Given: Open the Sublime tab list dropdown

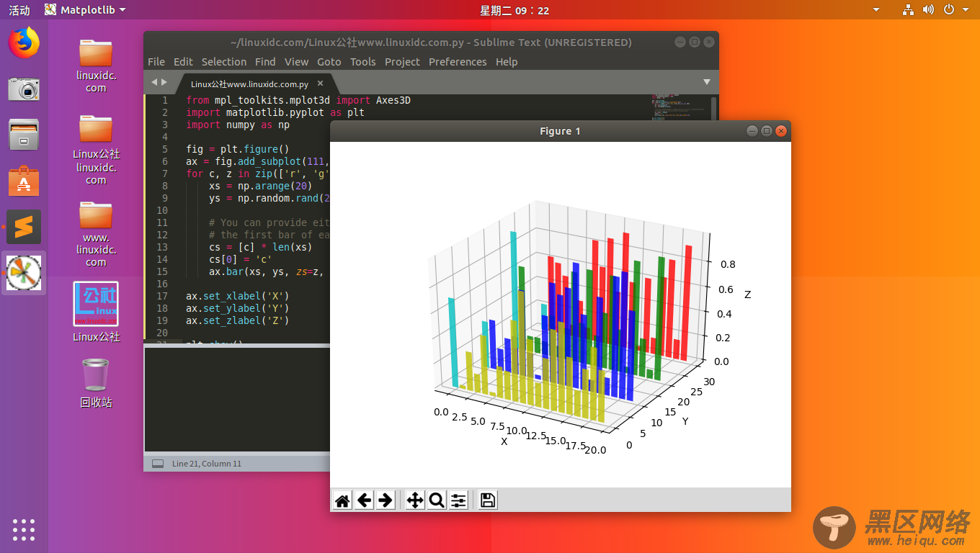Looking at the screenshot, I should (707, 82).
